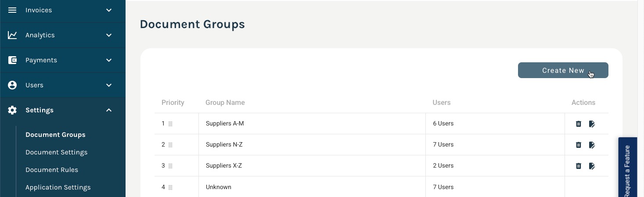The height and width of the screenshot is (197, 644).
Task: Expand the Analytics menu chevron
Action: (x=109, y=35)
